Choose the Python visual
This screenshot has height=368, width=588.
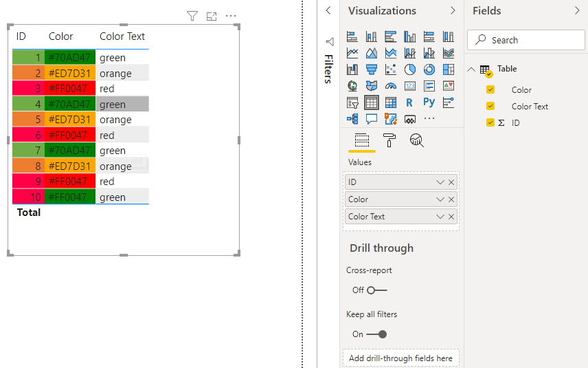tap(429, 102)
